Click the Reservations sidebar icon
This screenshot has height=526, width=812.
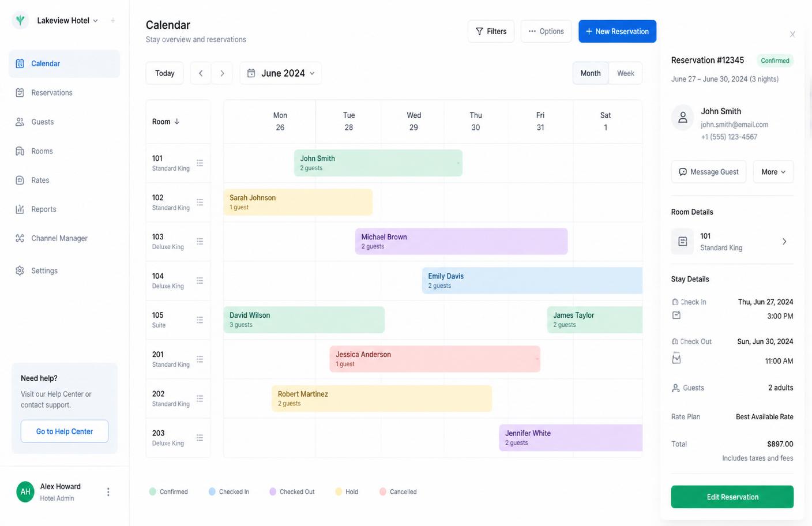pyautogui.click(x=20, y=92)
